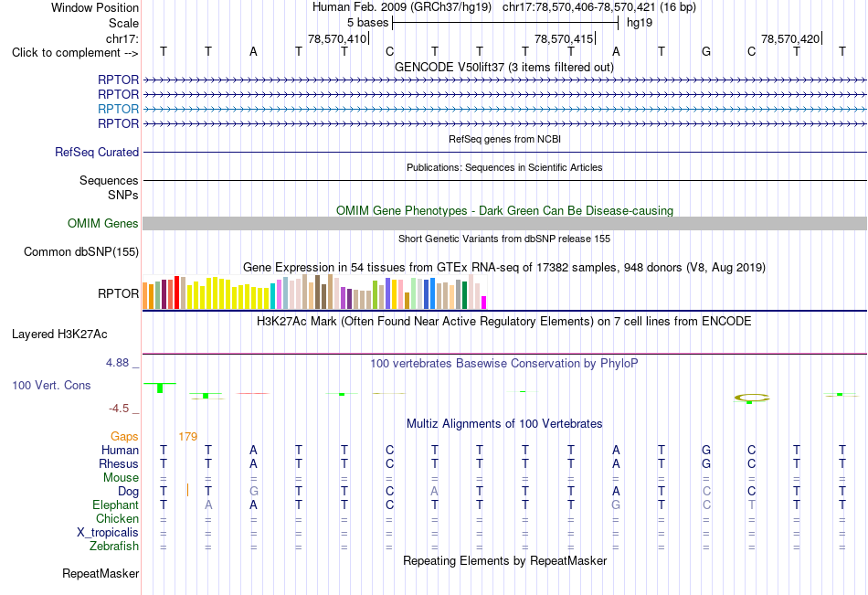Click the -4.5 PhyloP lower scale value
Image resolution: width=868 pixels, height=595 pixels.
pyautogui.click(x=119, y=409)
